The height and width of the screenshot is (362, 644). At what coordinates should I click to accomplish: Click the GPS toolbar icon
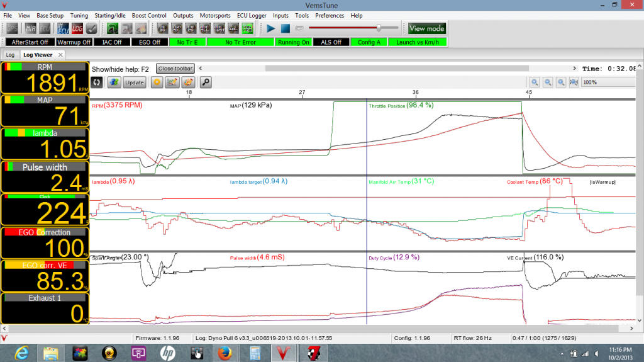point(13,28)
